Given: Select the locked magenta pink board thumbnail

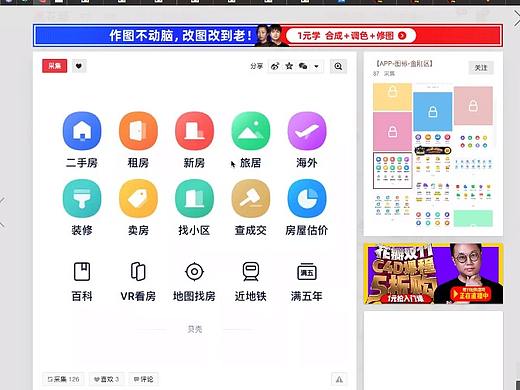Looking at the screenshot, I should [392, 131].
